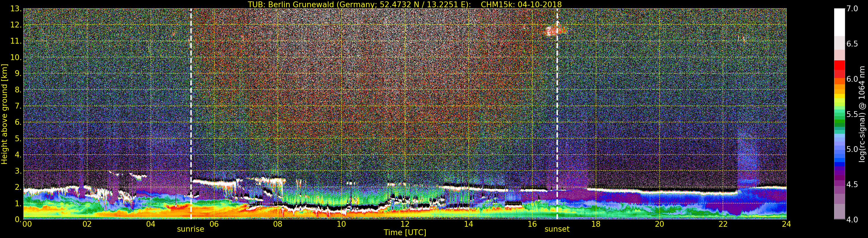The width and height of the screenshot is (868, 238).
Task: Select the 'sunset' label below the time axis
Action: pos(557,229)
